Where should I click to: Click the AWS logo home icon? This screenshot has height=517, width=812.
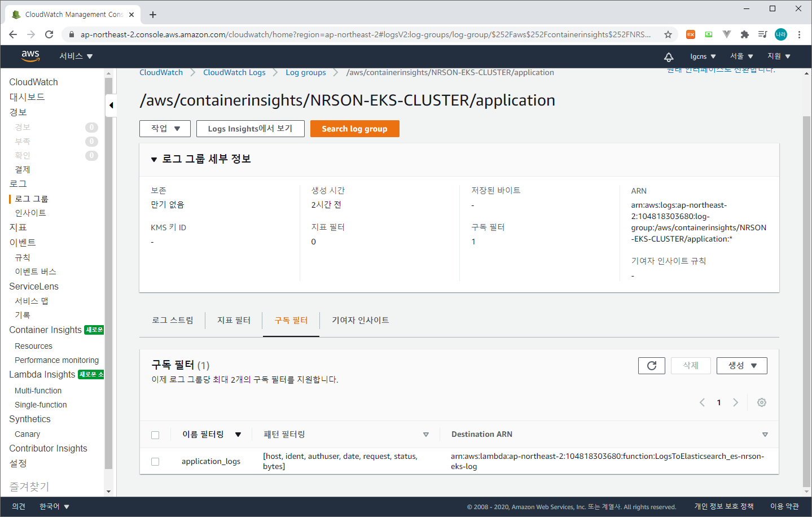30,56
